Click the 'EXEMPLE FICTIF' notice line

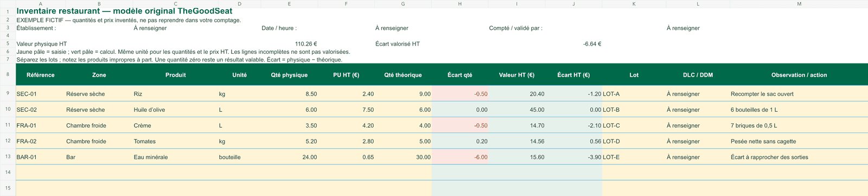pyautogui.click(x=129, y=20)
